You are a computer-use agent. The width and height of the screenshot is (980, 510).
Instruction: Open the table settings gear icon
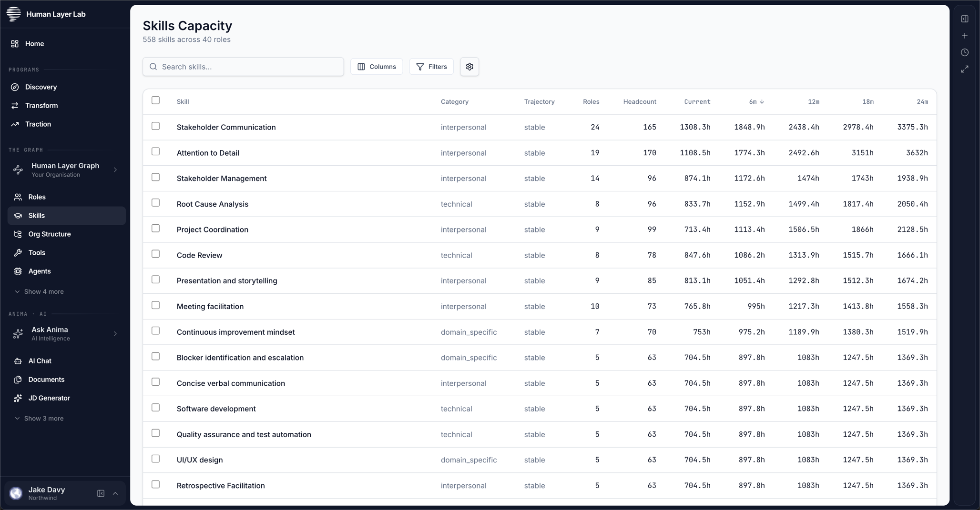click(470, 67)
